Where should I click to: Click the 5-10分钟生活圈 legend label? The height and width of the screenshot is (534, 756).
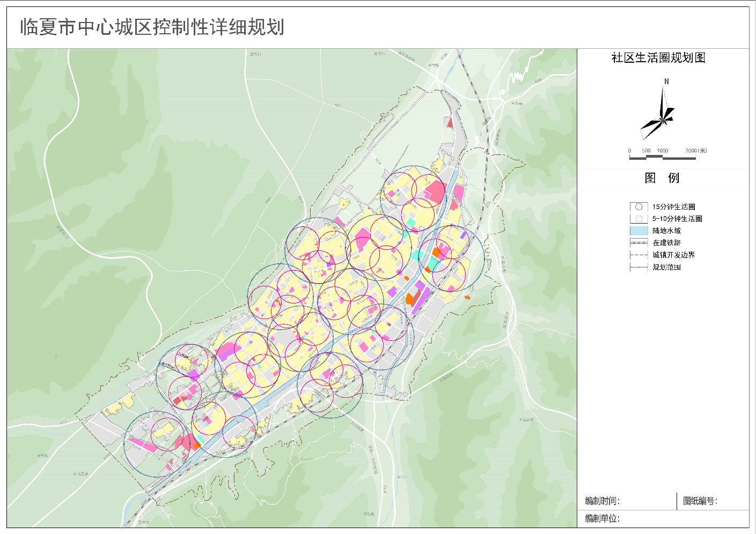tap(677, 219)
